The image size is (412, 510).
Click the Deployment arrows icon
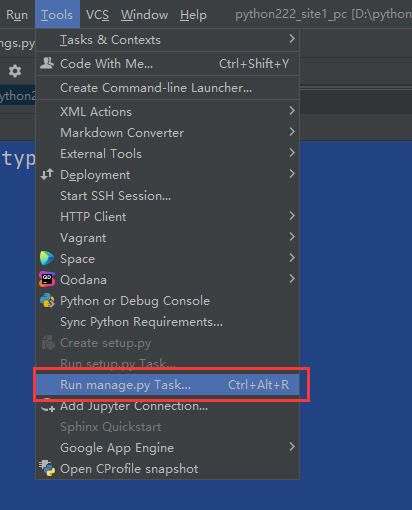47,174
